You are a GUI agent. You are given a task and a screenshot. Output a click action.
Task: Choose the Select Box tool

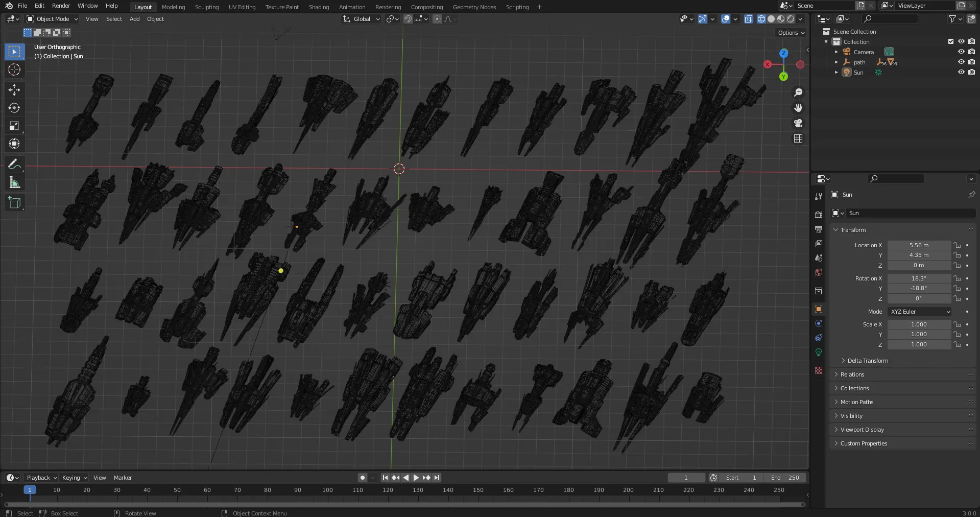click(14, 52)
